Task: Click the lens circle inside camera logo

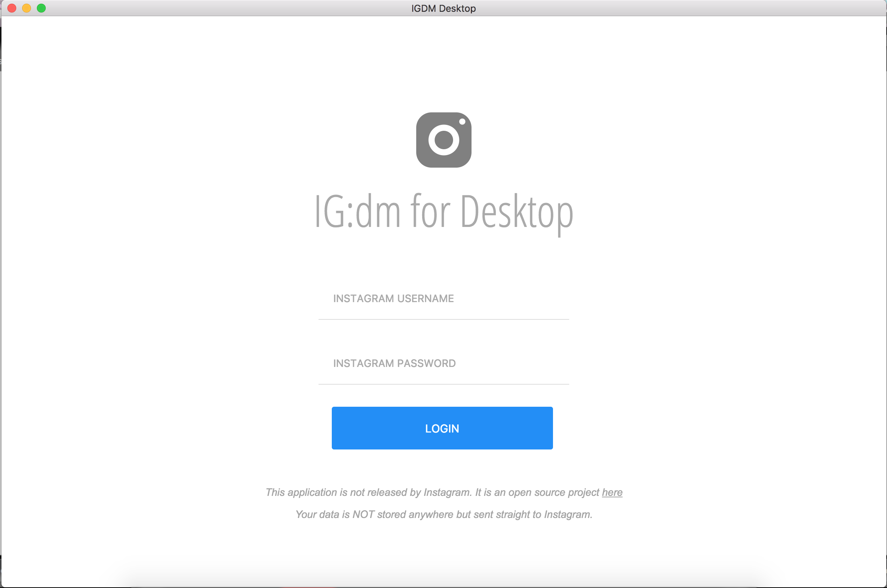Action: tap(443, 140)
